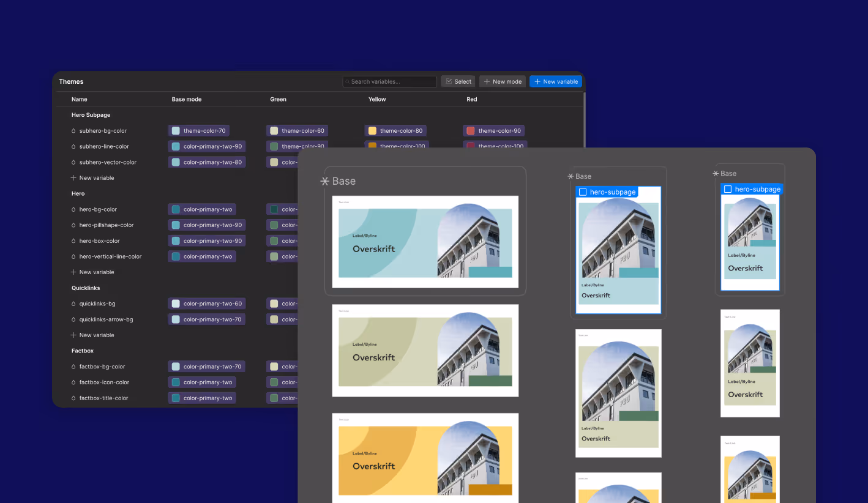Click the color-primary-two-70 value for quicklinks-arrow-bg
Screen dimensions: 868x503
[207, 320]
